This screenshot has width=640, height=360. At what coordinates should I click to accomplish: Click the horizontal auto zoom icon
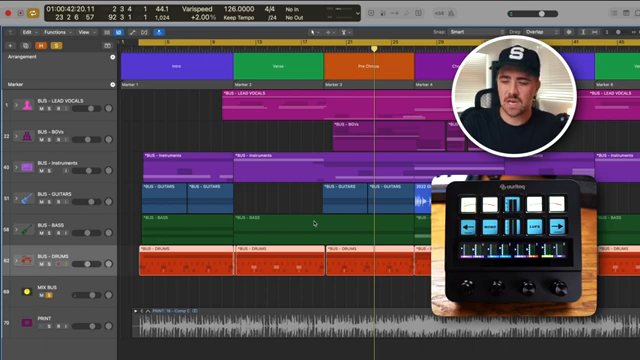pos(595,32)
